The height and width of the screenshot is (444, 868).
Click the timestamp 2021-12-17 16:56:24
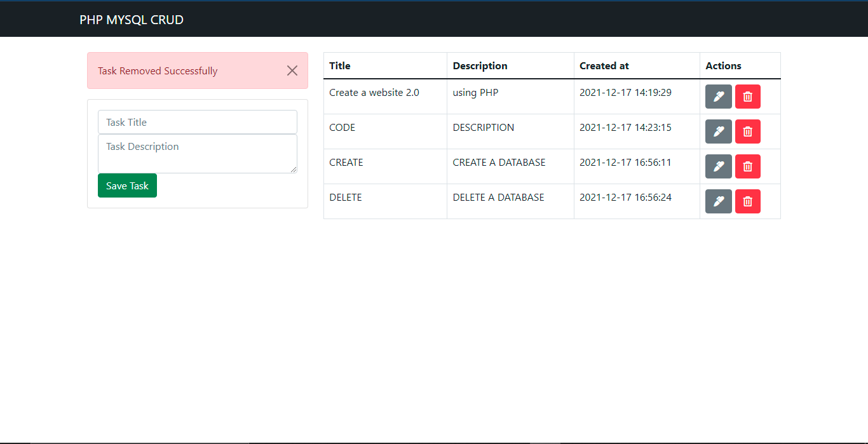625,198
